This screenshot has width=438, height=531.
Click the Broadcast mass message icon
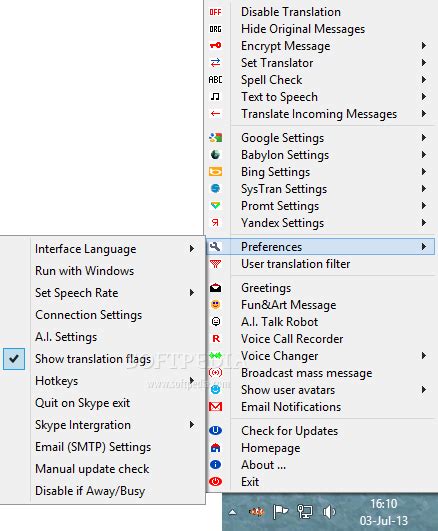click(x=215, y=373)
